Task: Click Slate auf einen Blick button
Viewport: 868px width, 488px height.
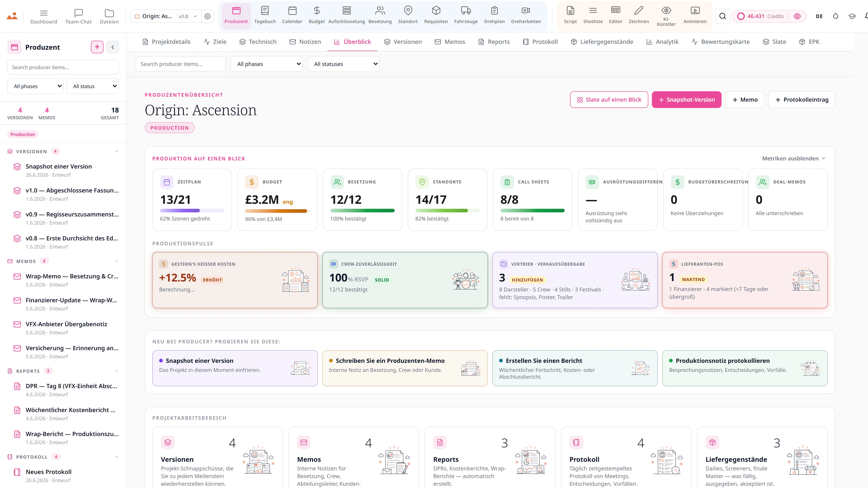Action: click(x=609, y=100)
